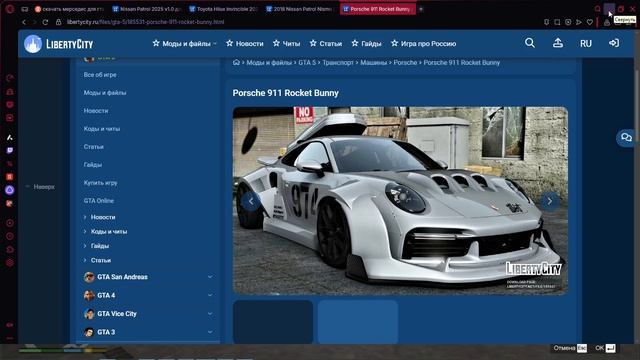This screenshot has width=640, height=360.
Task: Click the upload file icon
Action: [x=558, y=43]
